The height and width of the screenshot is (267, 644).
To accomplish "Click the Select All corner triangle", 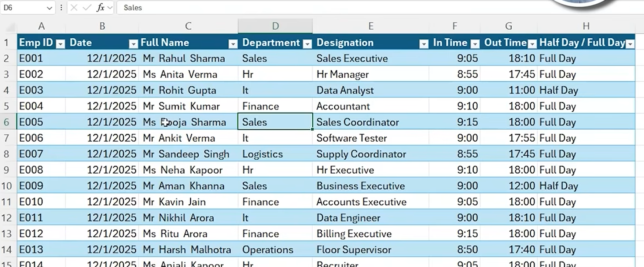I will tap(10, 27).
